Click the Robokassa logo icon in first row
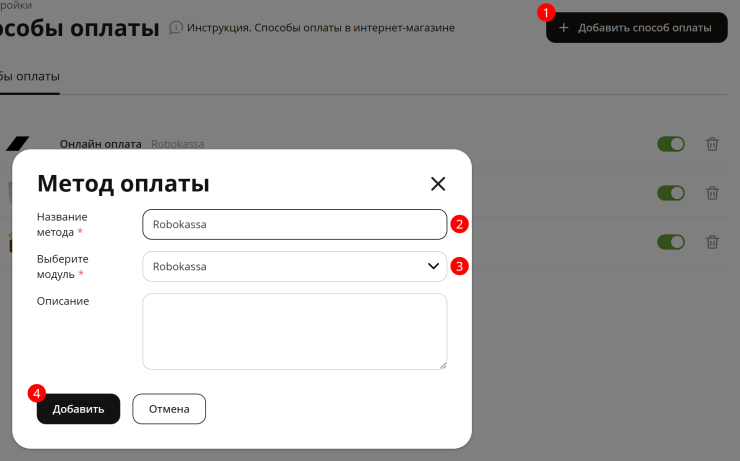 point(17,143)
